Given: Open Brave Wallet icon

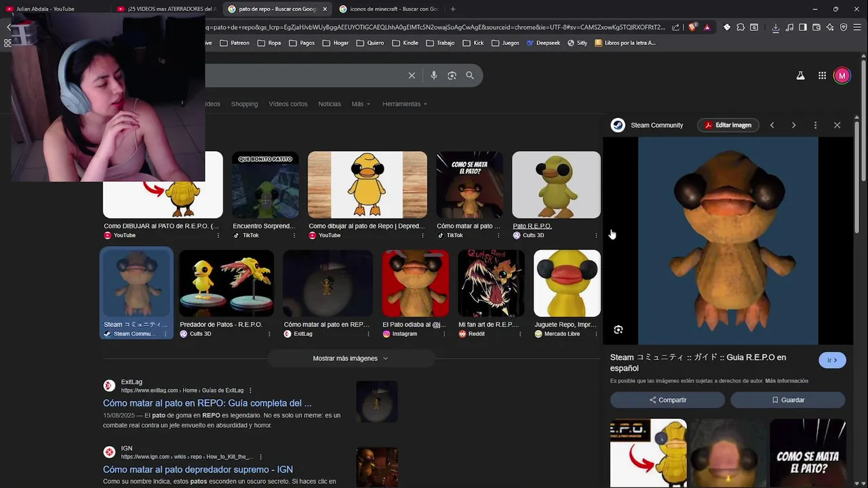Looking at the screenshot, I should [816, 27].
